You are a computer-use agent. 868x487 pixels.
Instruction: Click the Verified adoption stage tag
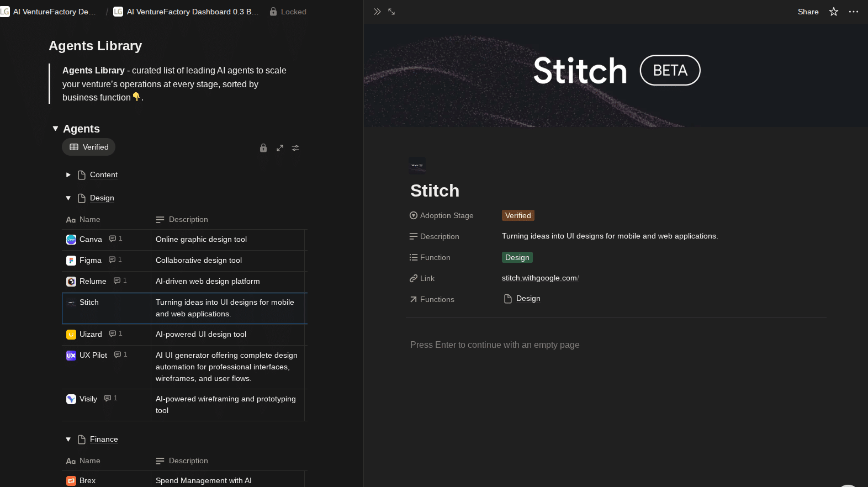point(518,215)
